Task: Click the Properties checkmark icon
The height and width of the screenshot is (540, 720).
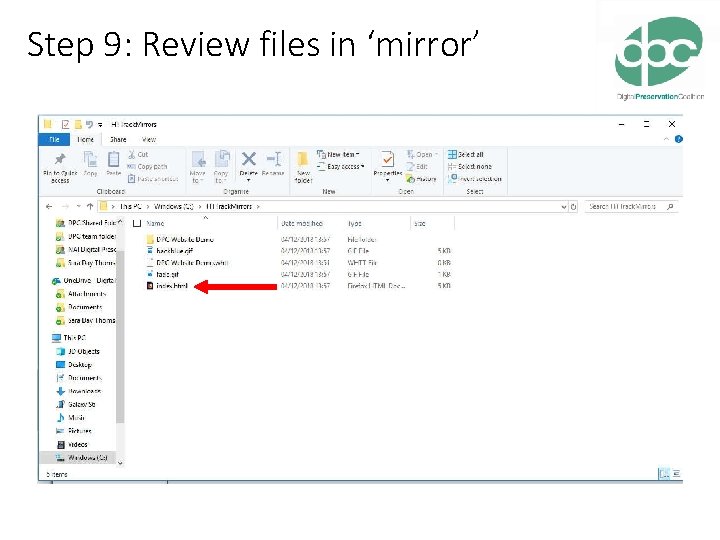Action: (x=388, y=159)
